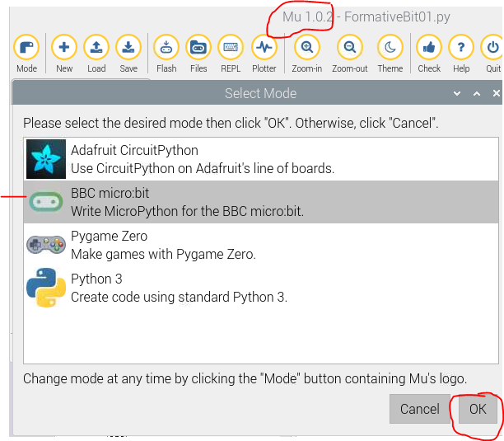Create a new file with New
504x441 pixels.
tap(64, 54)
